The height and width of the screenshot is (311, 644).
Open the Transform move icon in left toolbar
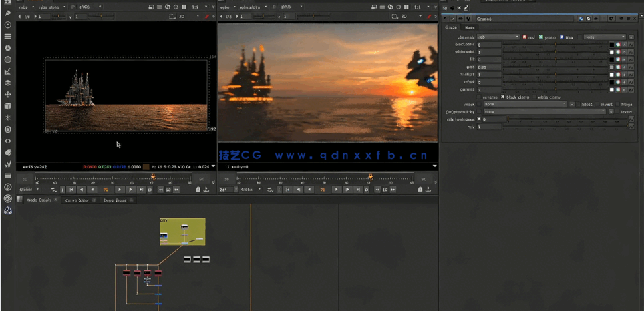(x=8, y=95)
